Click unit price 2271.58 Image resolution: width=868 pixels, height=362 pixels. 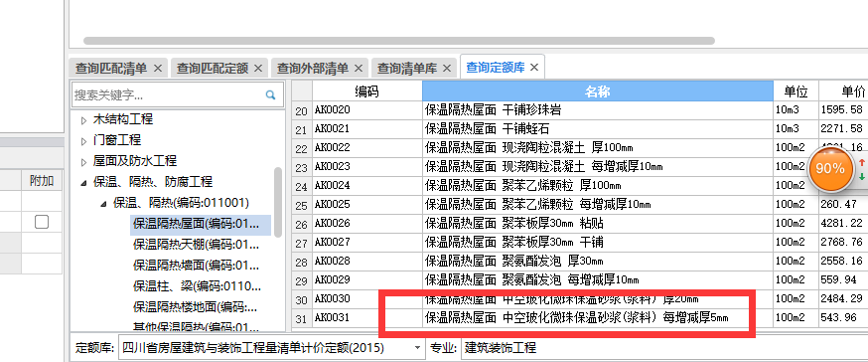[x=842, y=129]
